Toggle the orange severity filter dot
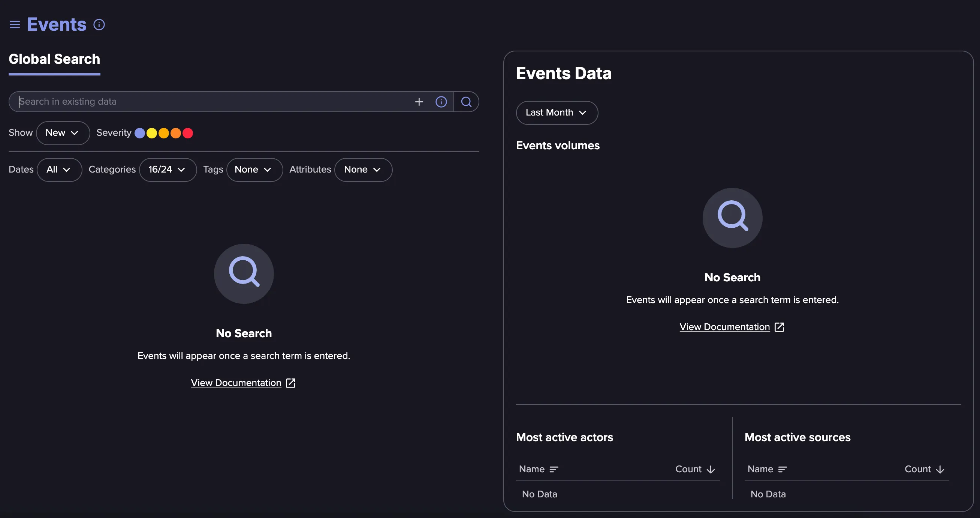The image size is (980, 518). (176, 133)
